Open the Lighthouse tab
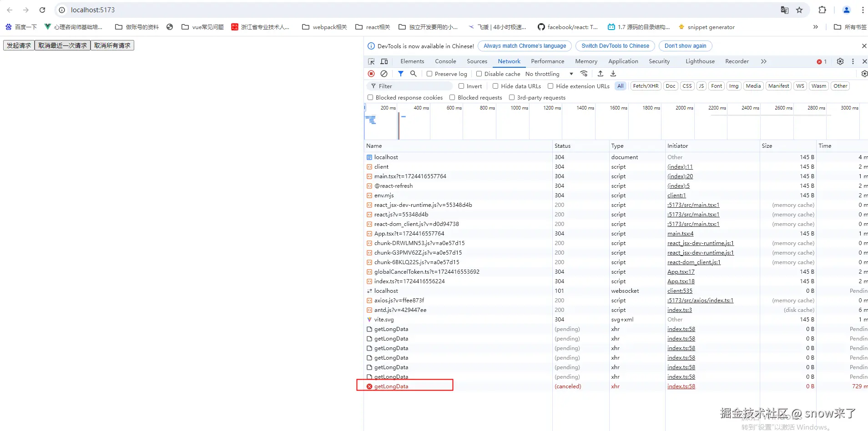Image resolution: width=868 pixels, height=431 pixels. coord(700,61)
